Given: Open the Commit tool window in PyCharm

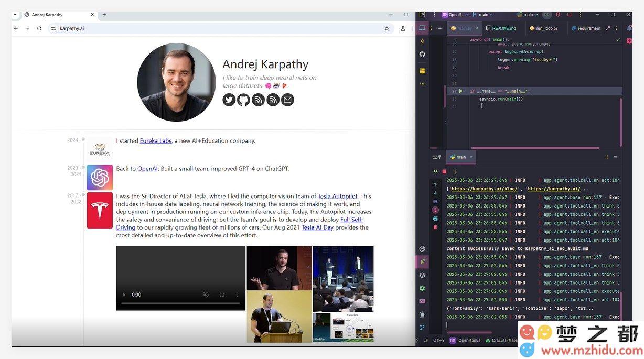Looking at the screenshot, I should (422, 41).
